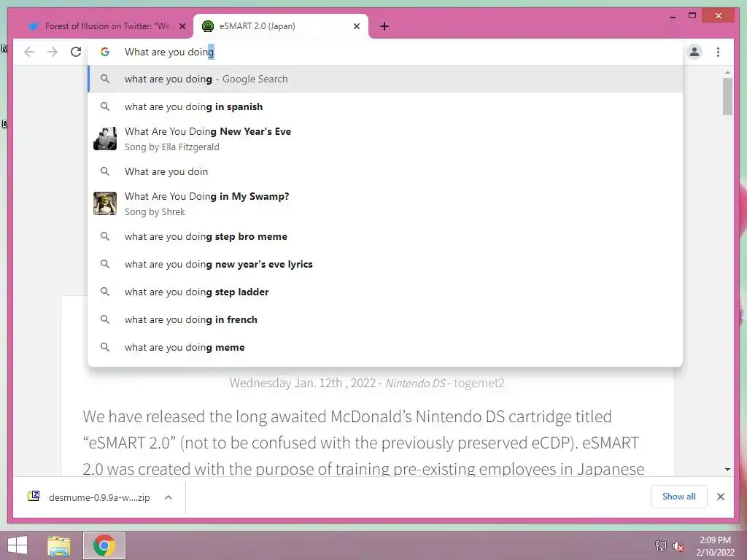The image size is (747, 560).
Task: Reload the page with refresh icon
Action: point(76,52)
